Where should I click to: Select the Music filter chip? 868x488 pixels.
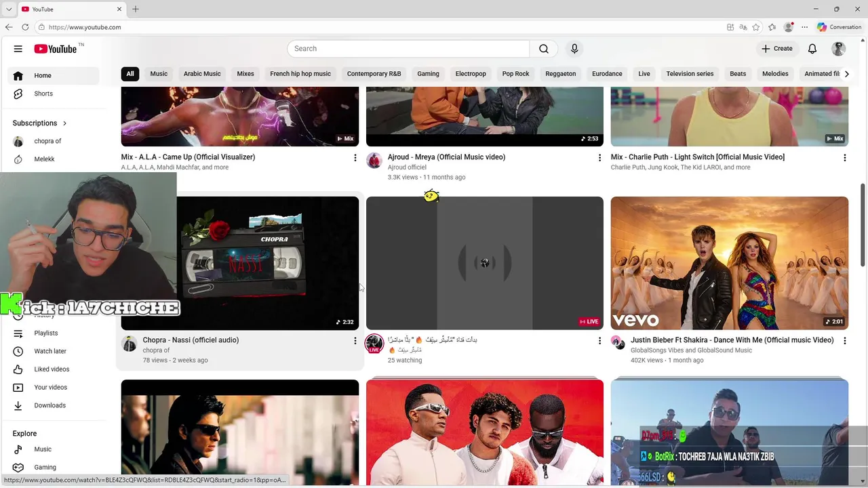point(159,74)
